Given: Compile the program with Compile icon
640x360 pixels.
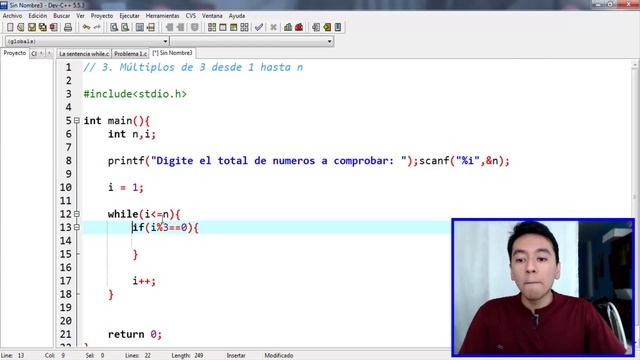Looking at the screenshot, I should pos(212,27).
